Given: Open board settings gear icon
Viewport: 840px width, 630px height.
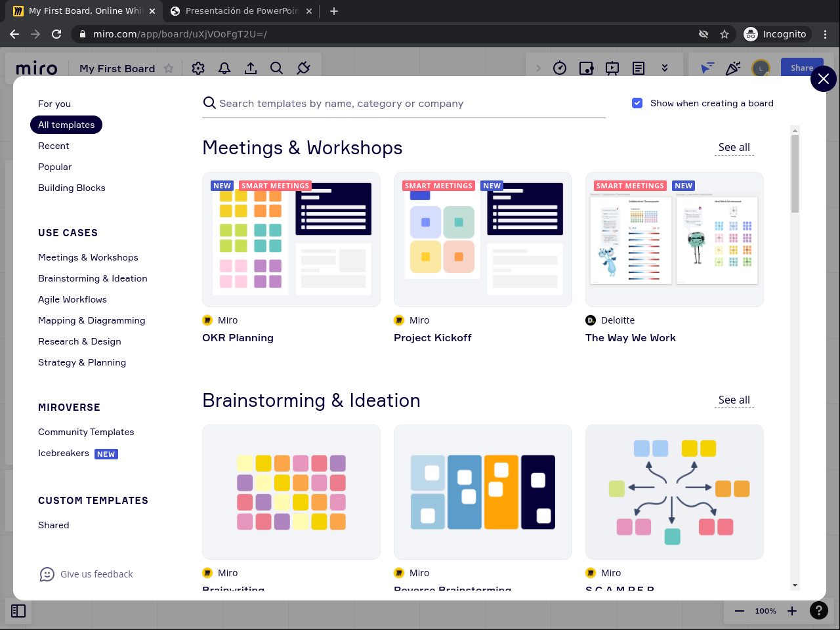Looking at the screenshot, I should click(198, 68).
